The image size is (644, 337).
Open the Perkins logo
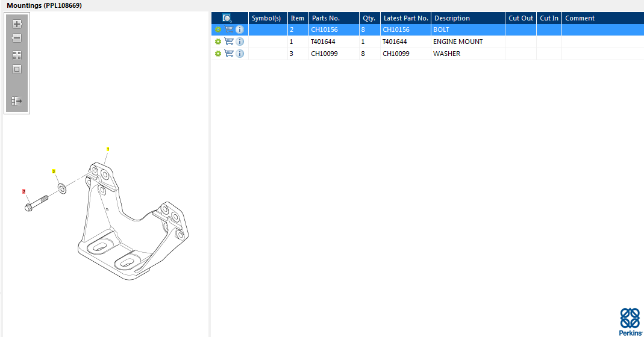(x=630, y=322)
